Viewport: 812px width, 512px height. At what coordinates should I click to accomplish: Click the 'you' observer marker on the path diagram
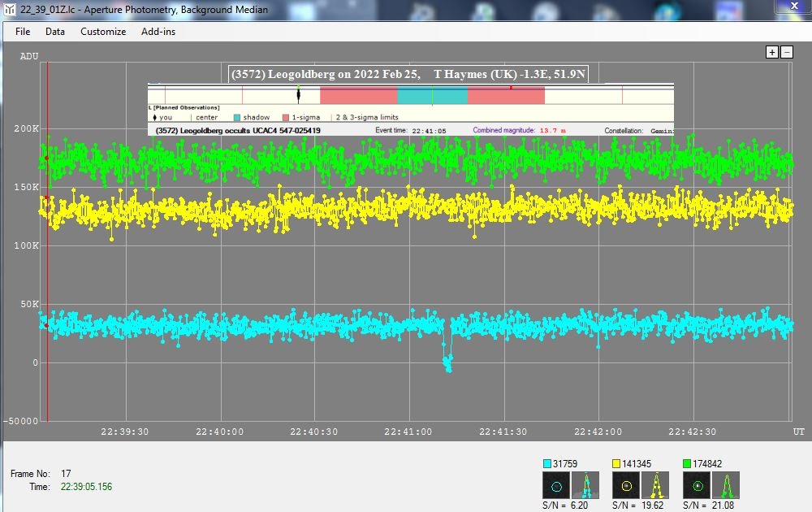pos(298,96)
